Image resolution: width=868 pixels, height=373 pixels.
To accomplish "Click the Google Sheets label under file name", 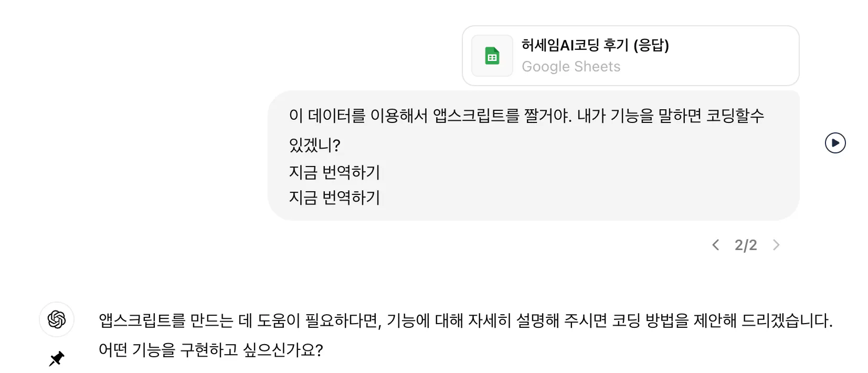I will [x=570, y=67].
